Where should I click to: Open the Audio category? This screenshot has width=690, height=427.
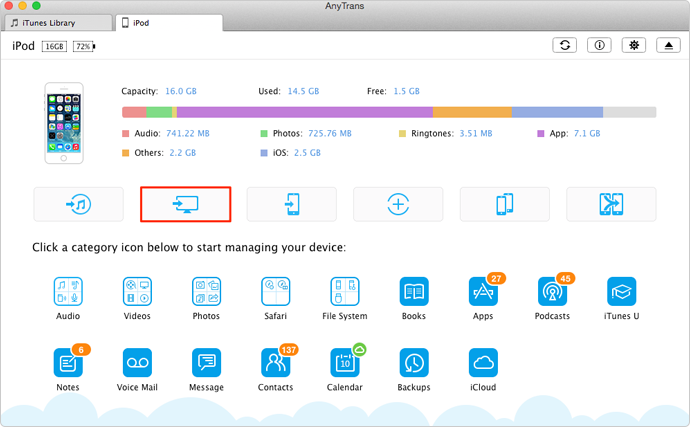point(68,298)
